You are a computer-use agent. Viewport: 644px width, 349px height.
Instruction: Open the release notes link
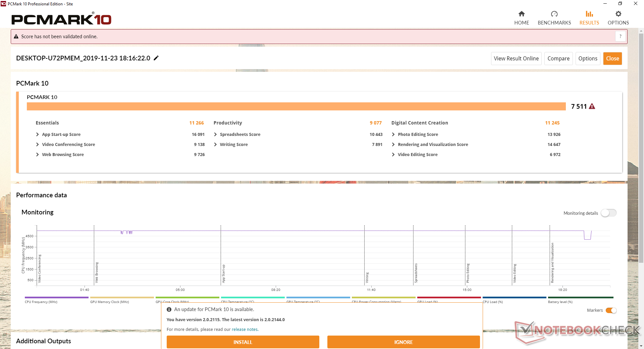[245, 330]
